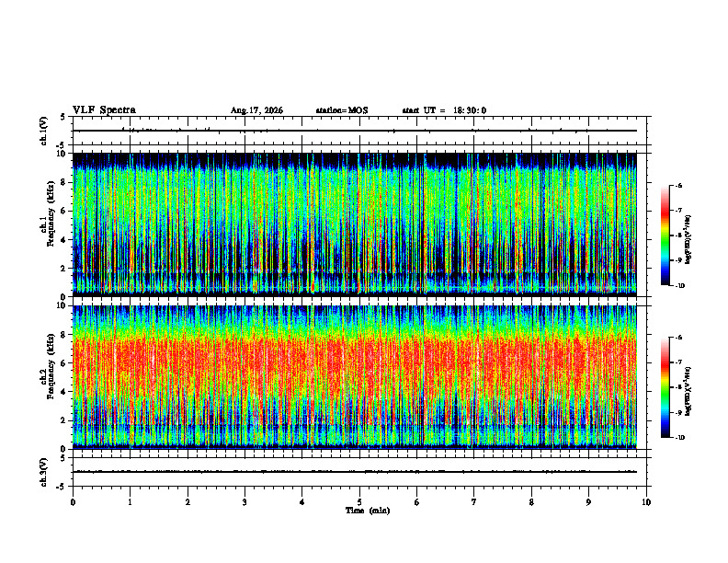The width and height of the screenshot is (728, 563).
Task: Click the ch.1 spectrogram color scale bar
Action: pyautogui.click(x=665, y=236)
